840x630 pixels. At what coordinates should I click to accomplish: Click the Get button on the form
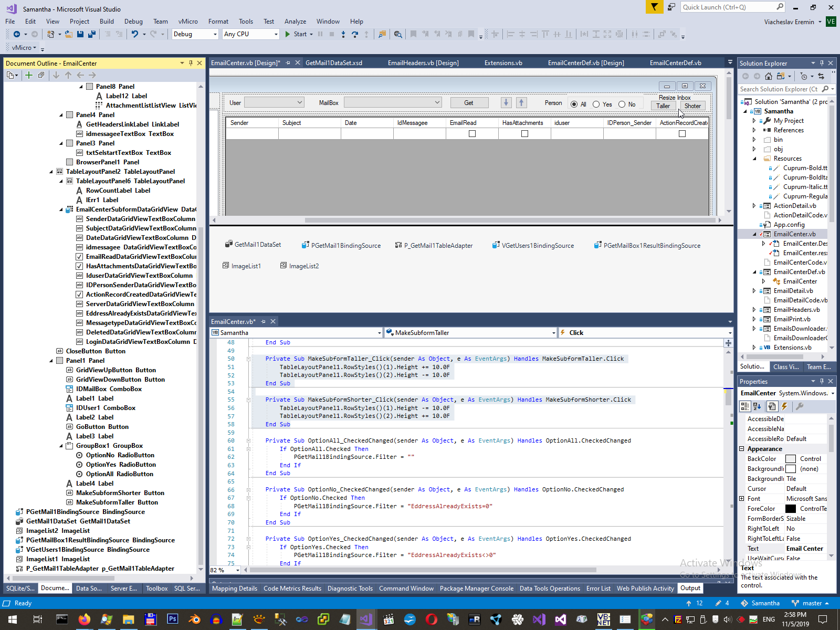(x=469, y=103)
